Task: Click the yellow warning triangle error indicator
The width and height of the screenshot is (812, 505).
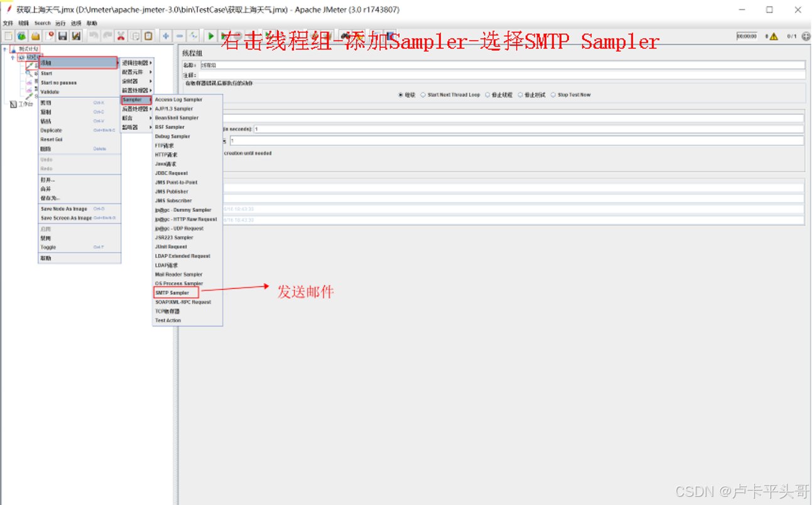Action: coord(774,36)
